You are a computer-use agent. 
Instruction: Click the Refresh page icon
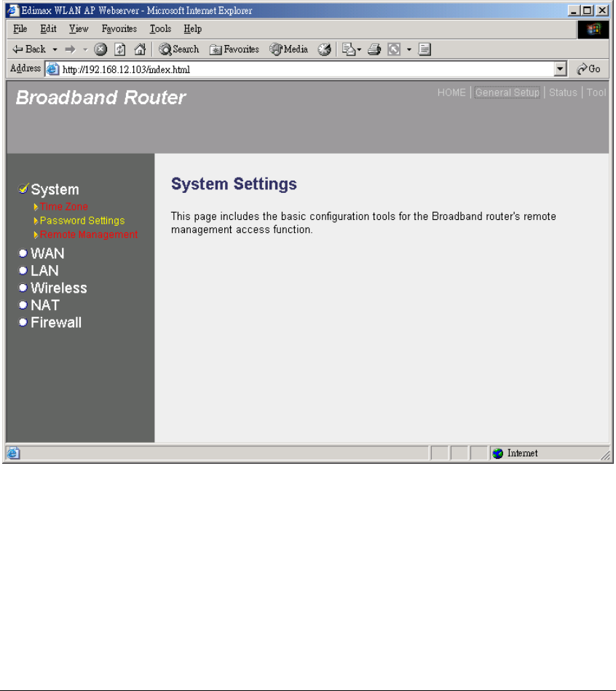click(120, 50)
